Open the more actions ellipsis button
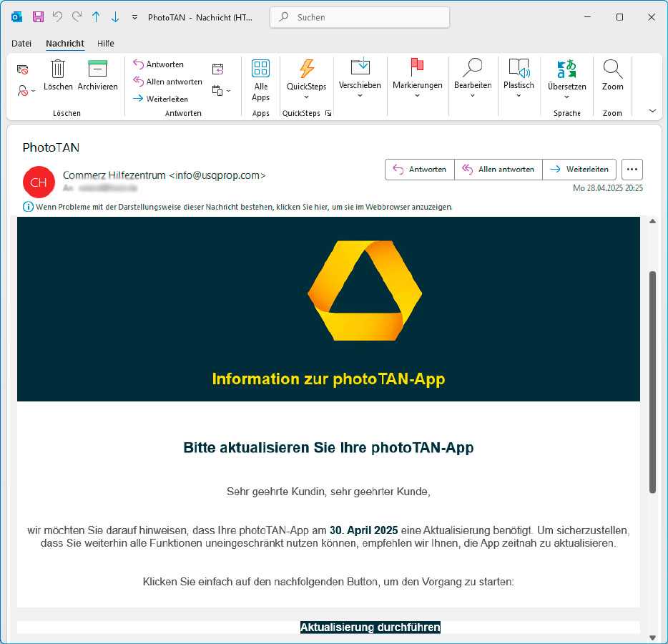 point(632,169)
